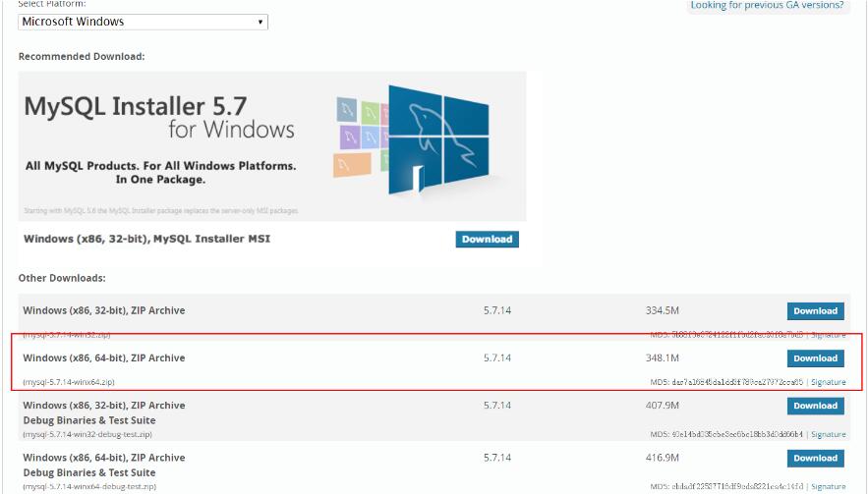Open the Signature link for the 64-bit ZIP Archive
The width and height of the screenshot is (868, 494).
point(828,382)
